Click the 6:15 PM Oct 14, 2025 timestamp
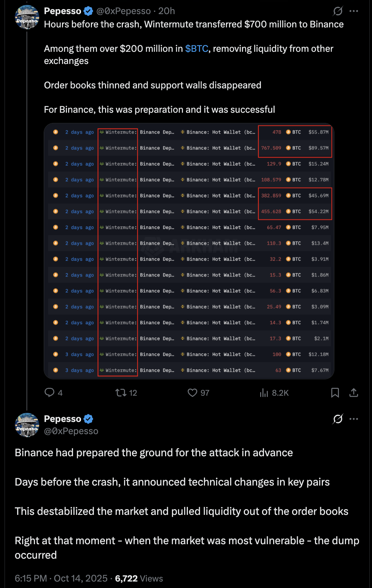Image resolution: width=372 pixels, height=588 pixels. pos(61,578)
